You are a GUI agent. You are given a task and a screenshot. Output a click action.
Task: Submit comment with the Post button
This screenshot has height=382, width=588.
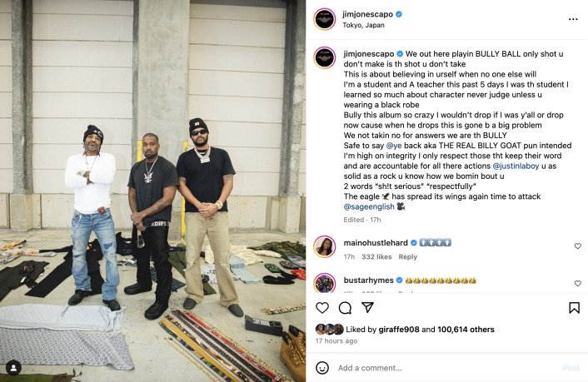click(571, 368)
